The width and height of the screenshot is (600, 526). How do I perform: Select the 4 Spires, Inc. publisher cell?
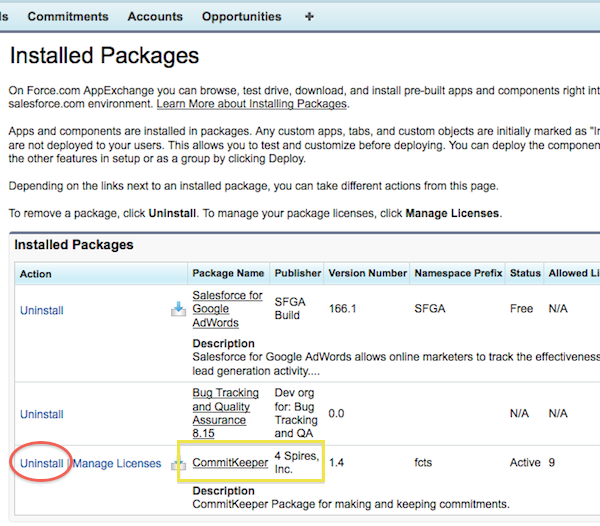pos(297,462)
